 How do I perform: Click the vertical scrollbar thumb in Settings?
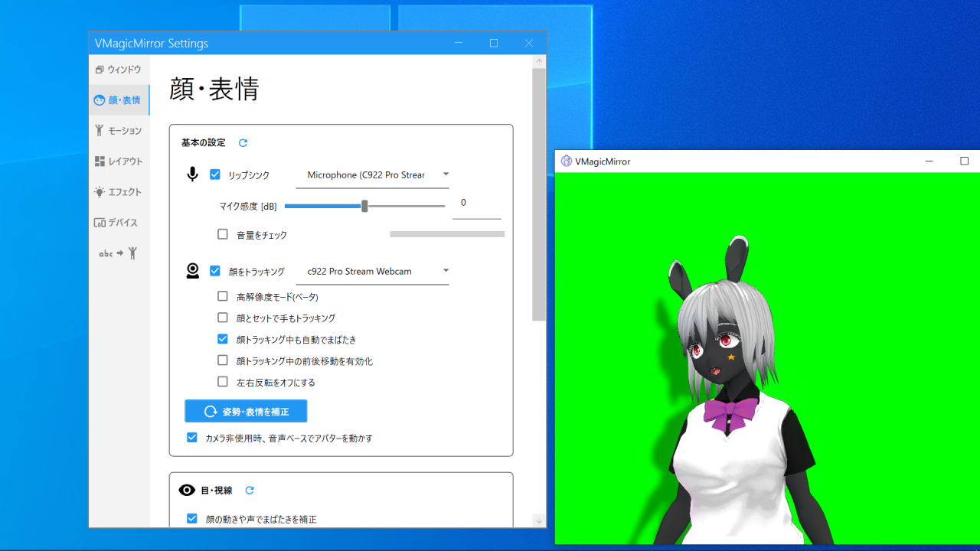point(539,194)
